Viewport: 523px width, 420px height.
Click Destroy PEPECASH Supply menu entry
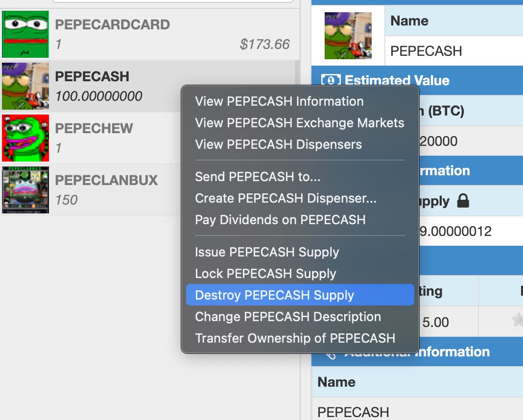point(300,295)
